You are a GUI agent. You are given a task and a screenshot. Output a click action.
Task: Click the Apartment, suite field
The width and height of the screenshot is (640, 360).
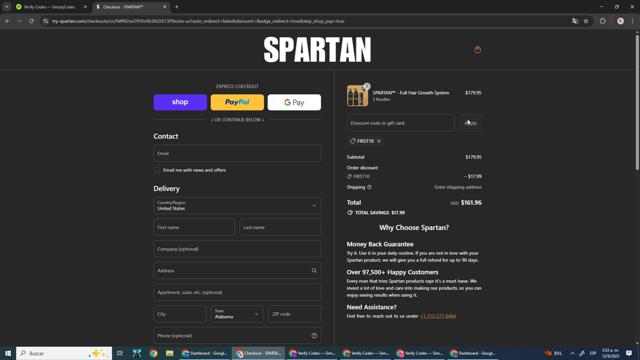237,292
